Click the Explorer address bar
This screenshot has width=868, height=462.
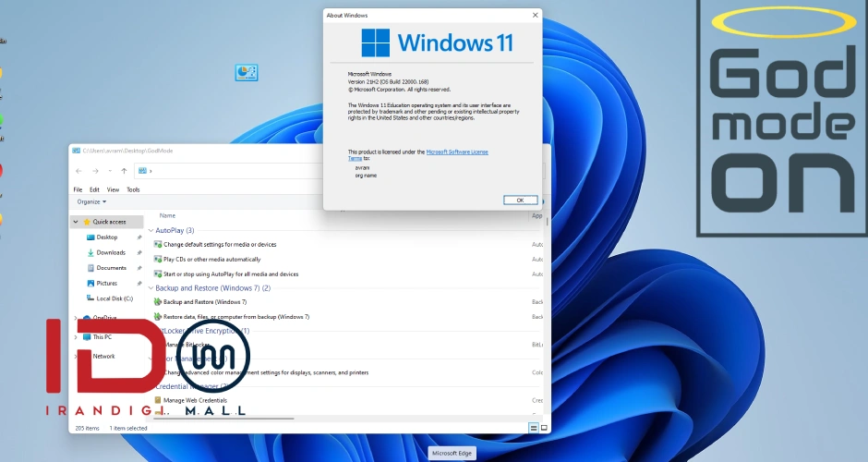231,171
